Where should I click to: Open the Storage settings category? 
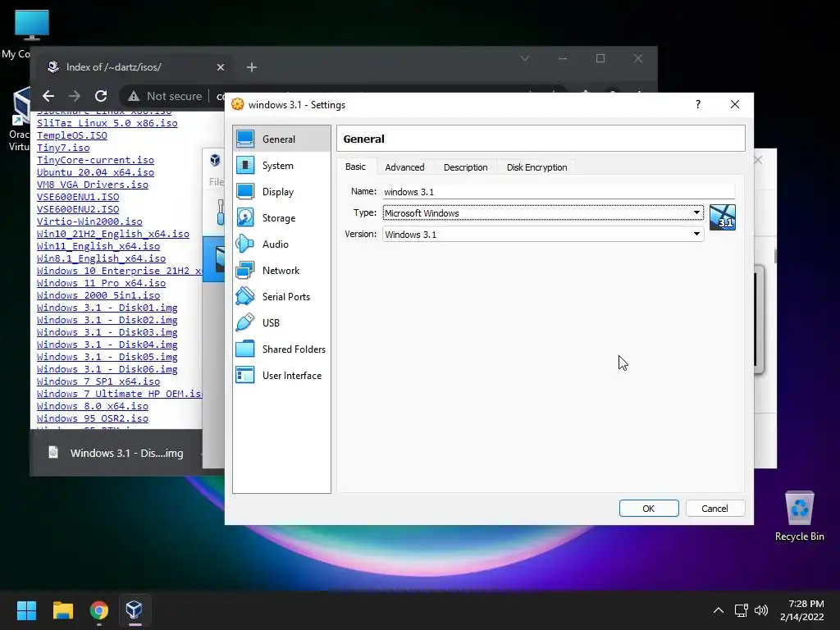(x=282, y=218)
